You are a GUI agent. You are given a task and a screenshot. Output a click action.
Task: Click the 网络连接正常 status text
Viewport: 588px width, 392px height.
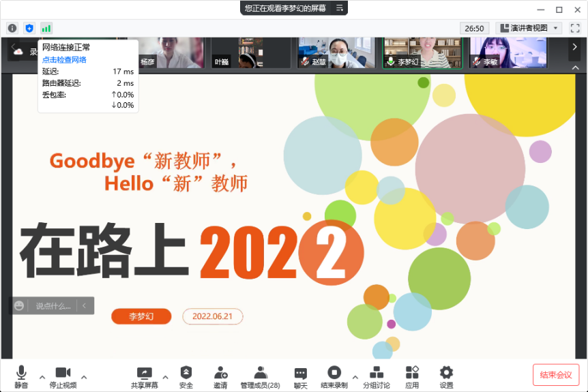click(x=66, y=47)
